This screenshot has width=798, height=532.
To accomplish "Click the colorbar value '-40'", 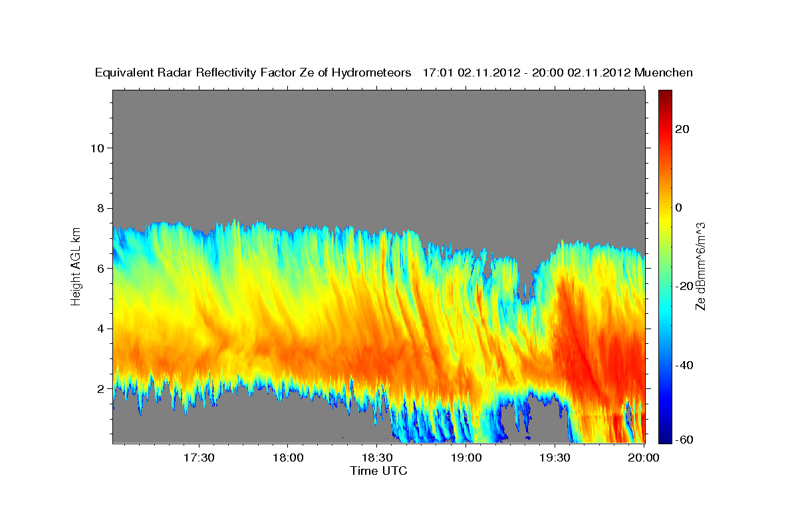I will click(684, 365).
